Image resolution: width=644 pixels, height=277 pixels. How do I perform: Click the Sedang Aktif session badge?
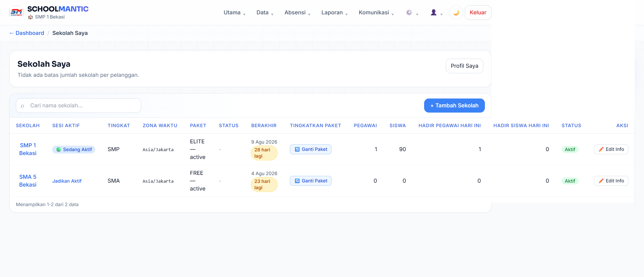[x=74, y=150]
